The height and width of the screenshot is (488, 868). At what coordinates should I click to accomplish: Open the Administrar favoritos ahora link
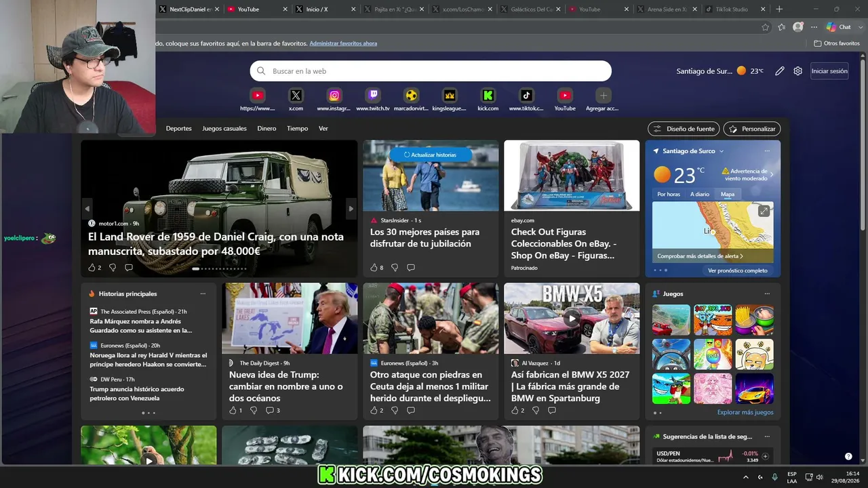[343, 43]
